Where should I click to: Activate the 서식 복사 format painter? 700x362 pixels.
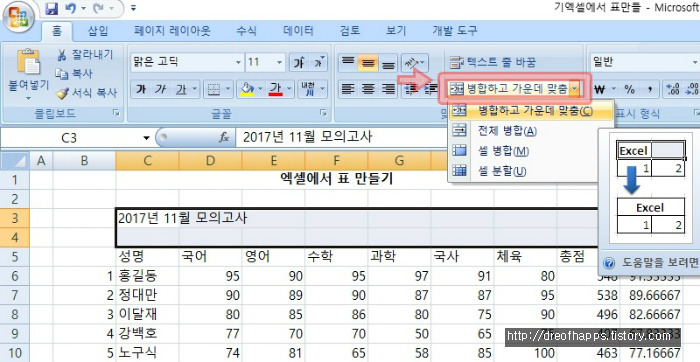pyautogui.click(x=86, y=93)
